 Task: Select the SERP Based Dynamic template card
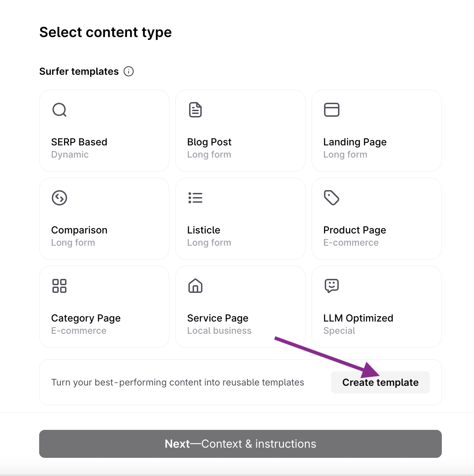[104, 131]
